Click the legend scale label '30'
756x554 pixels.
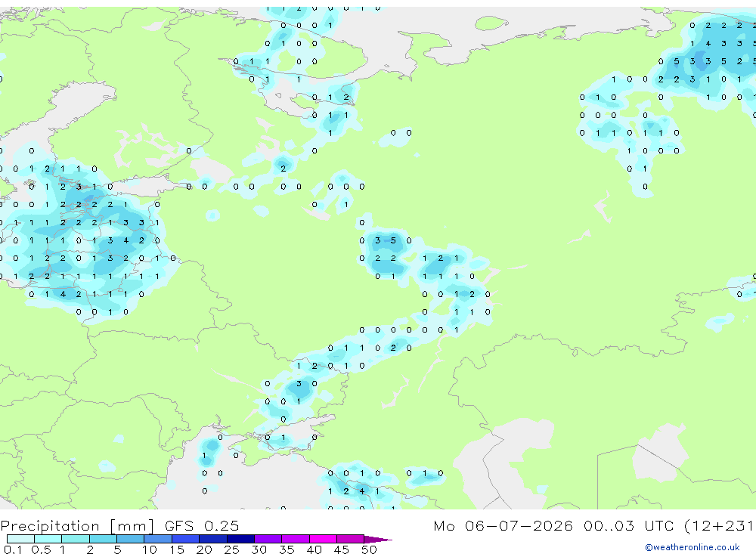[x=259, y=549]
